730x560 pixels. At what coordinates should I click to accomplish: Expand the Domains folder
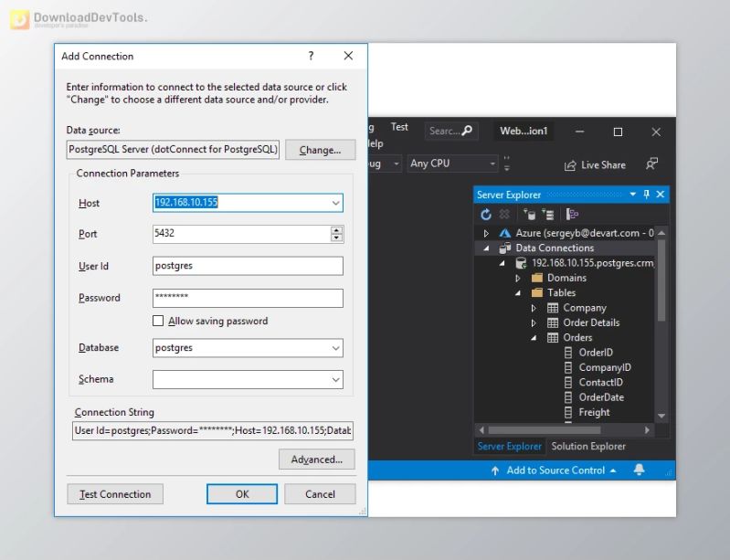(518, 279)
